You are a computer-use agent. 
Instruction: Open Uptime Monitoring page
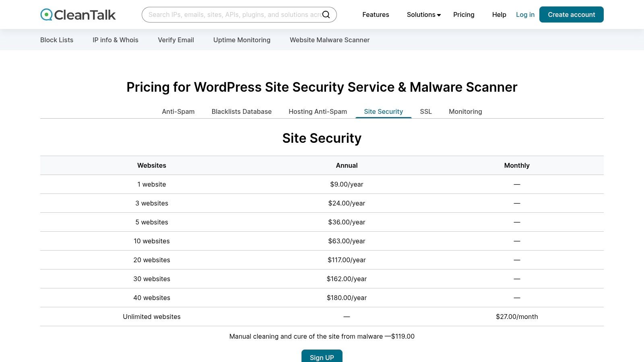point(242,40)
